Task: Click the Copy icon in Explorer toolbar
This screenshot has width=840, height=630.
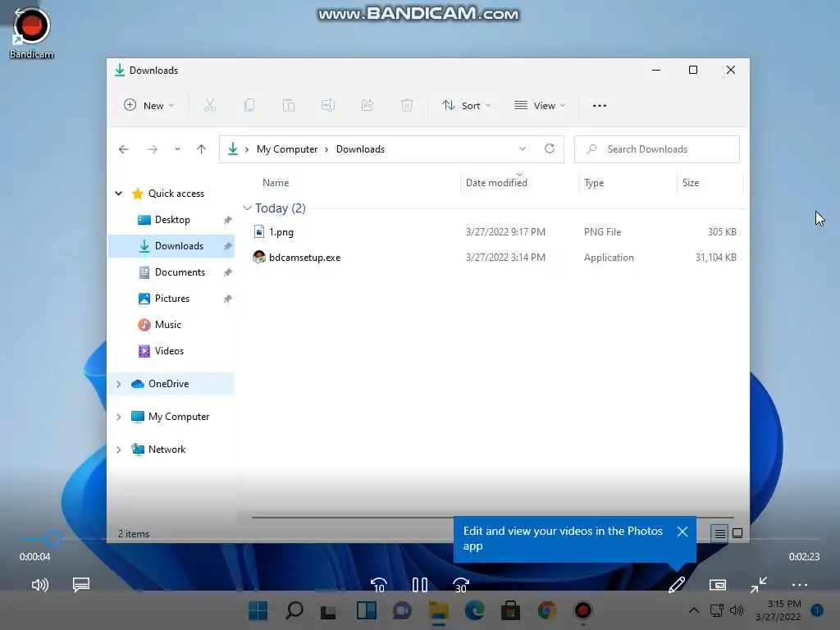Action: pyautogui.click(x=249, y=106)
